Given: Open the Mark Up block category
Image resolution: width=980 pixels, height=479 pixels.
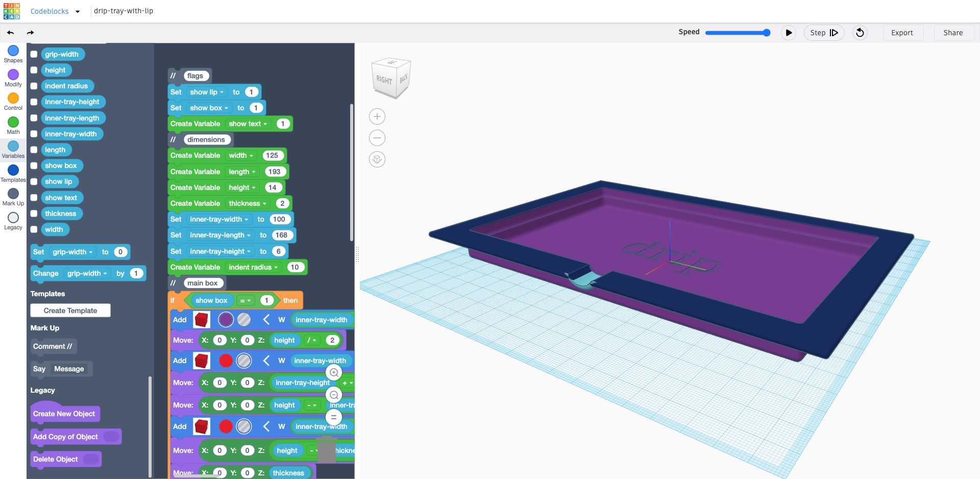Looking at the screenshot, I should pyautogui.click(x=13, y=197).
